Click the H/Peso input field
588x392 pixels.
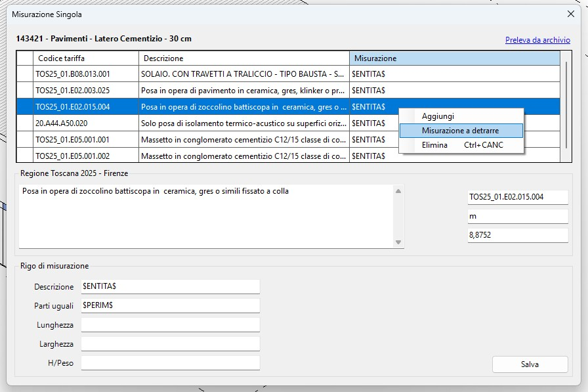point(170,363)
